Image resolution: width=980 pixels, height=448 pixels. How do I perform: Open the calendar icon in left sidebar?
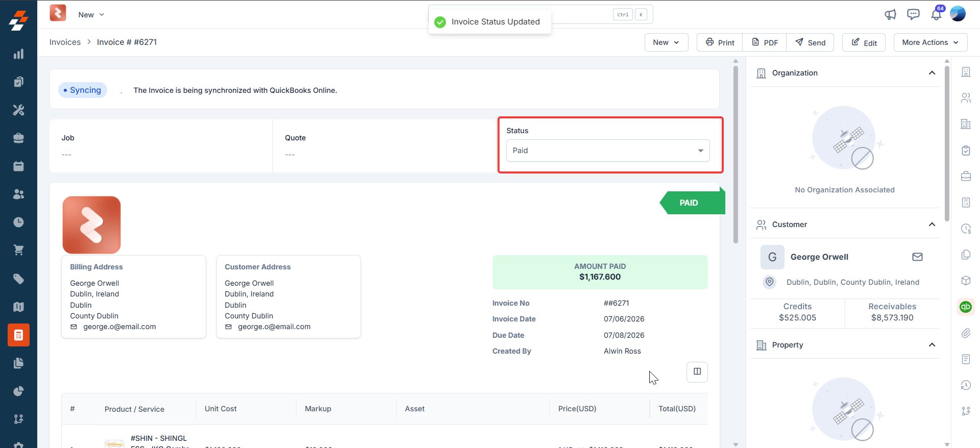[18, 166]
